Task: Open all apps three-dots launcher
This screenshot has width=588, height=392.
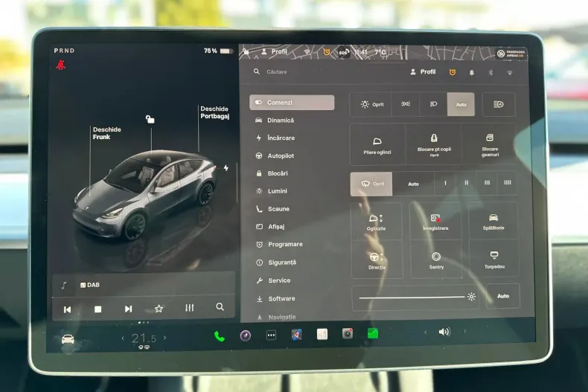Action: (x=271, y=335)
